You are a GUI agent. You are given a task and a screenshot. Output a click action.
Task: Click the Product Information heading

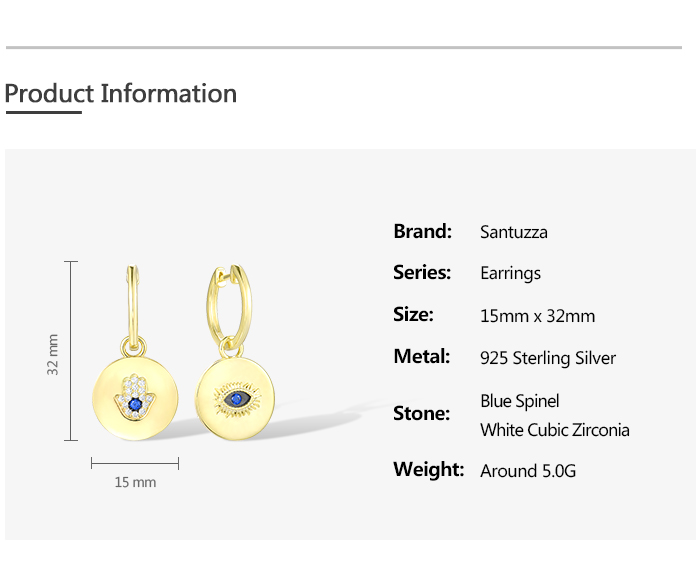(121, 94)
